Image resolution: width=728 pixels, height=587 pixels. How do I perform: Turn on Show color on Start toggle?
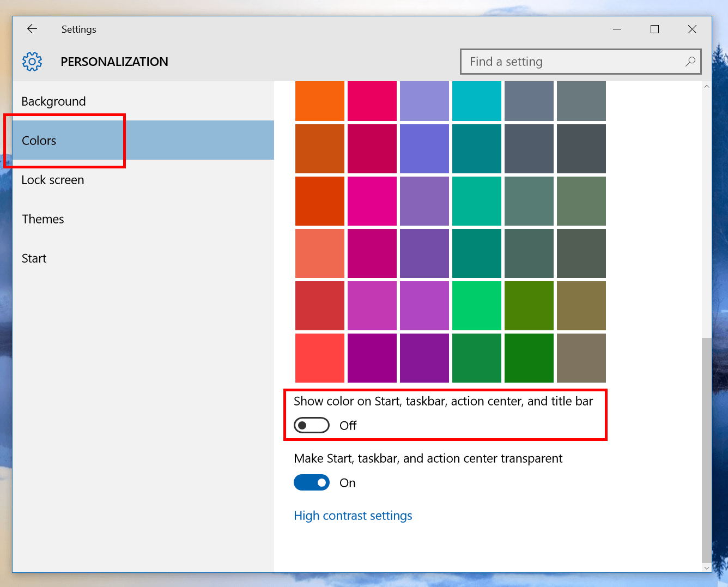click(312, 425)
